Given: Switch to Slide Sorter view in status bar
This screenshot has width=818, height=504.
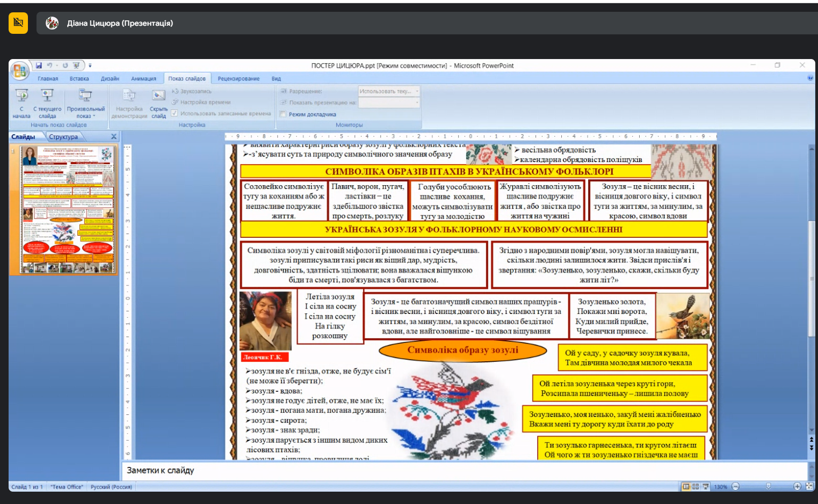Looking at the screenshot, I should coord(696,486).
